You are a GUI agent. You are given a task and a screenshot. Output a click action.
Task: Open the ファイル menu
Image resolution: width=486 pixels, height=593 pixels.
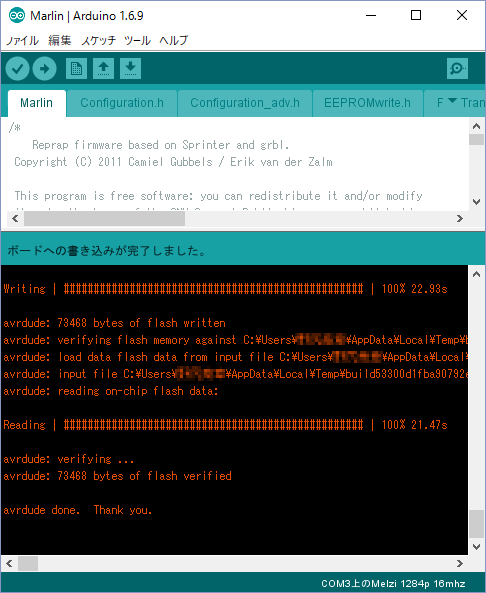coord(22,40)
